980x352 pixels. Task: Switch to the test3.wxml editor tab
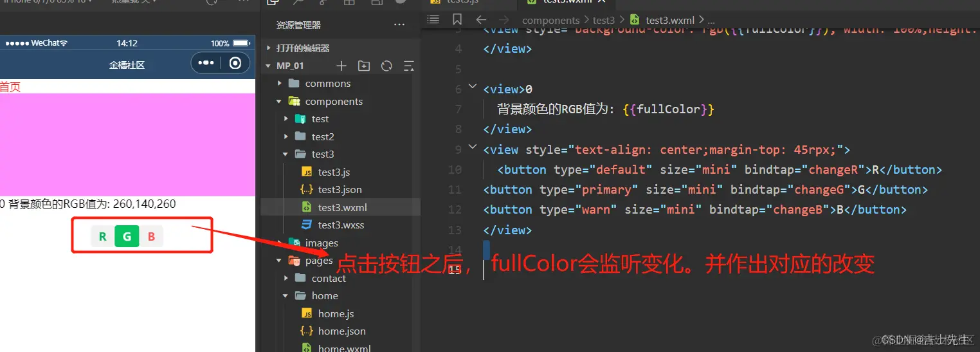pyautogui.click(x=568, y=2)
